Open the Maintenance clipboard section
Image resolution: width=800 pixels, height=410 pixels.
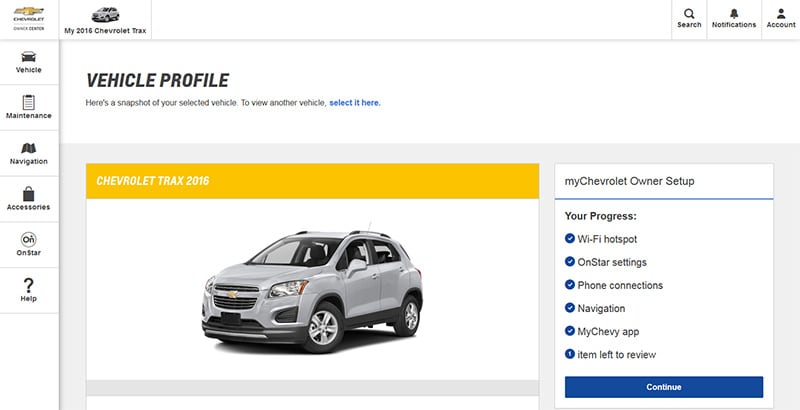(29, 108)
